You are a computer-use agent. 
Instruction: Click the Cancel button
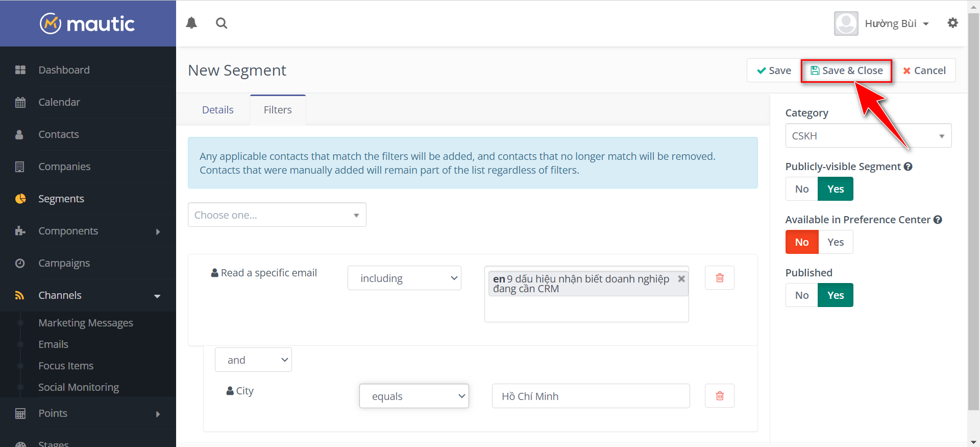[x=924, y=70]
